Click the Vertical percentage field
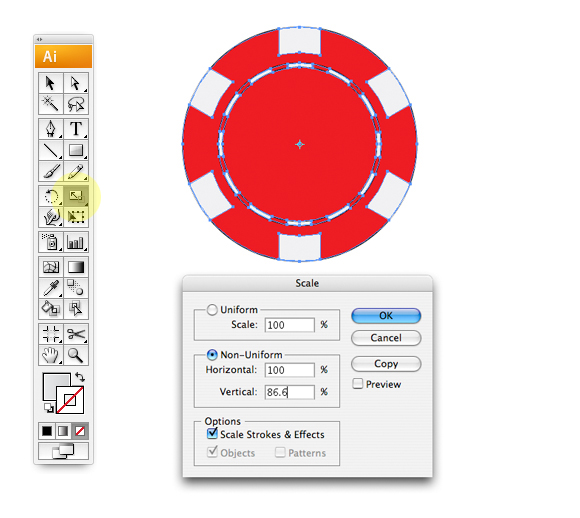 [290, 392]
